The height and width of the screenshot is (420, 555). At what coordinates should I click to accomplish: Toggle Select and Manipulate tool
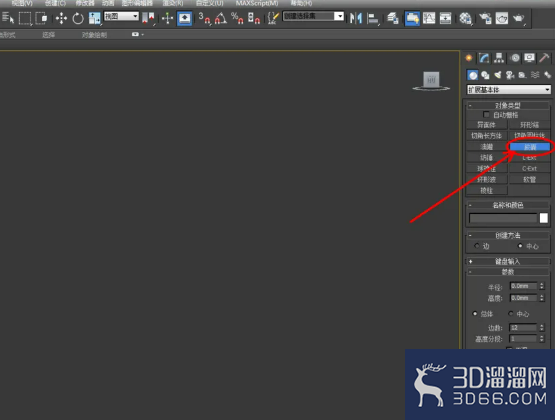tap(167, 18)
